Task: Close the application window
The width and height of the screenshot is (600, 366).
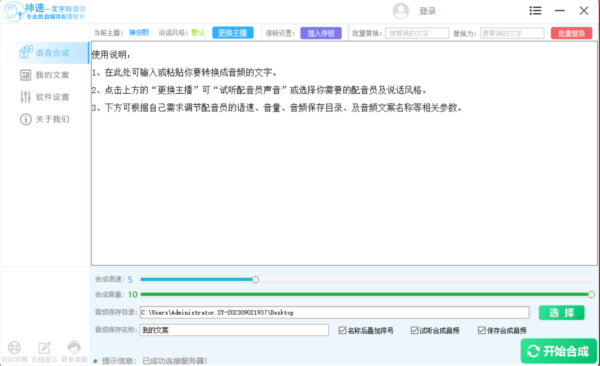Action: coord(584,11)
